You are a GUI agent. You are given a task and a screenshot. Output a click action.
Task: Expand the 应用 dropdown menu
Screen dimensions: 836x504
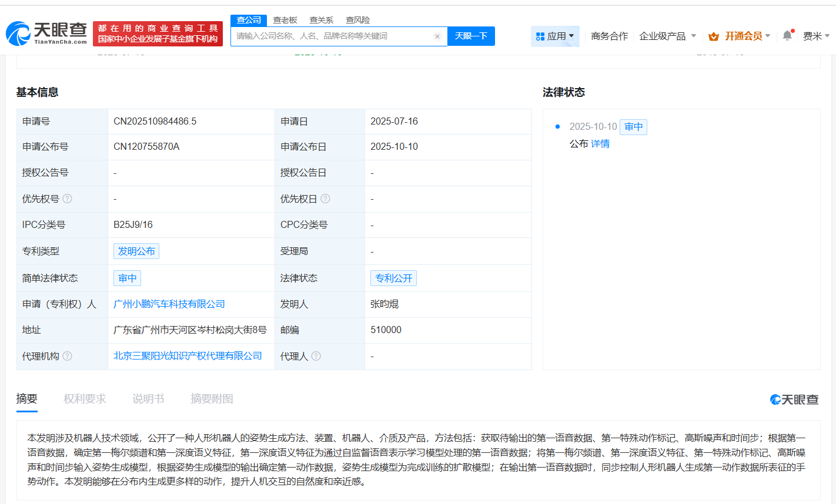tap(555, 36)
